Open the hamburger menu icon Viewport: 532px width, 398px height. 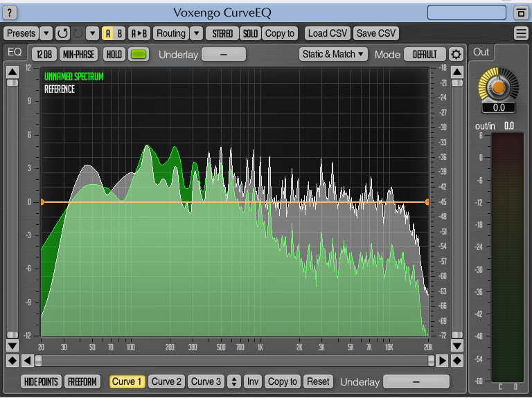521,33
